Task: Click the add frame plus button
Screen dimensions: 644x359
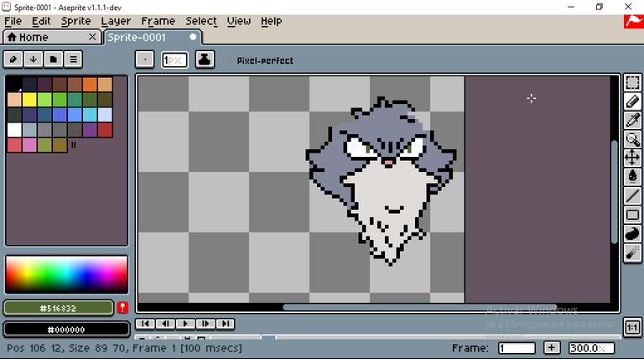Action: point(552,348)
